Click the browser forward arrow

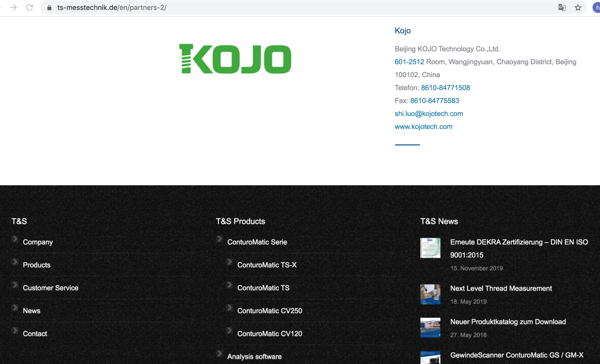13,7
